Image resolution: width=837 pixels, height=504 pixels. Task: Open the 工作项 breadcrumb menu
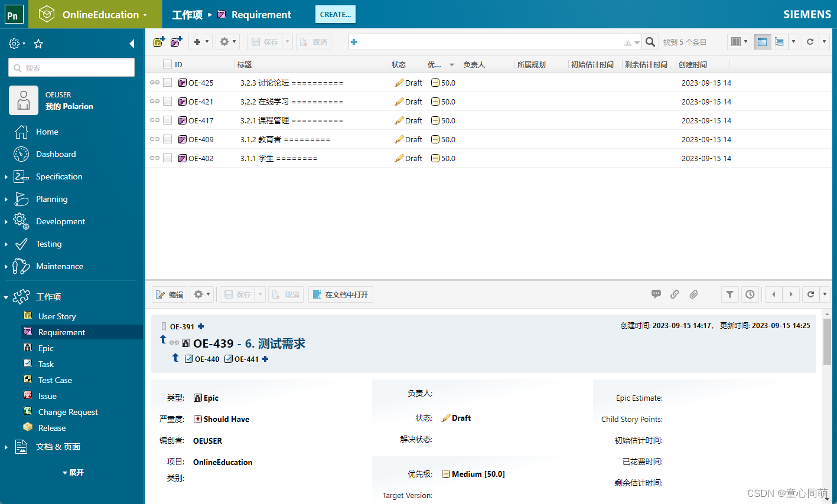point(187,14)
